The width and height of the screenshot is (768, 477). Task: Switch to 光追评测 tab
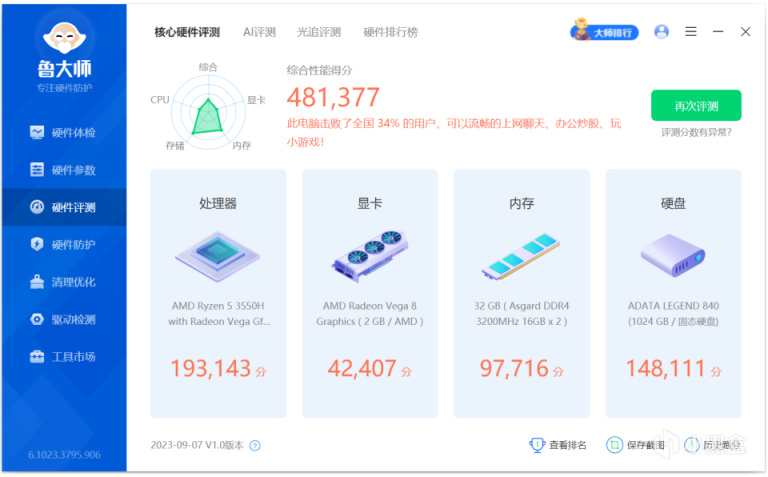click(319, 32)
